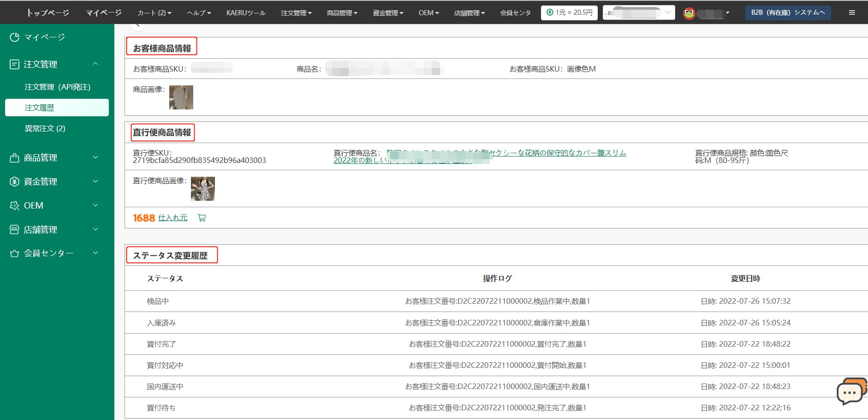Open the blurred store selector dropdown
Viewport: 868px width, 420px height.
pos(639,12)
